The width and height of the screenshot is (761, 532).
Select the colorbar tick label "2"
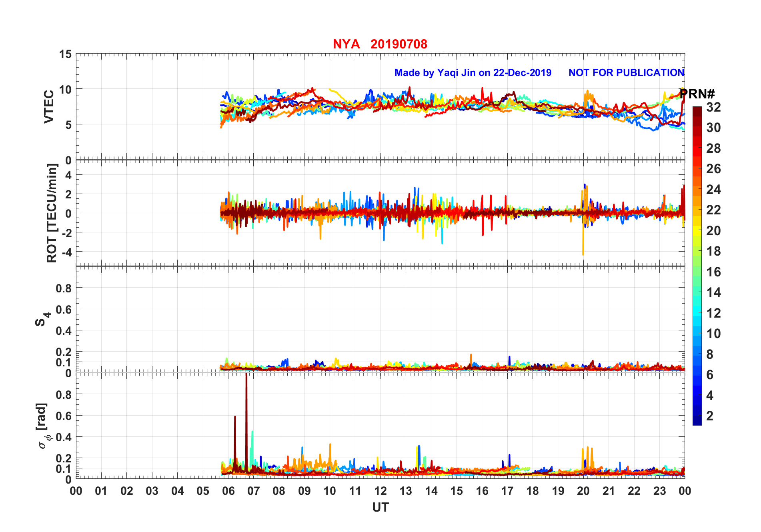(x=710, y=416)
